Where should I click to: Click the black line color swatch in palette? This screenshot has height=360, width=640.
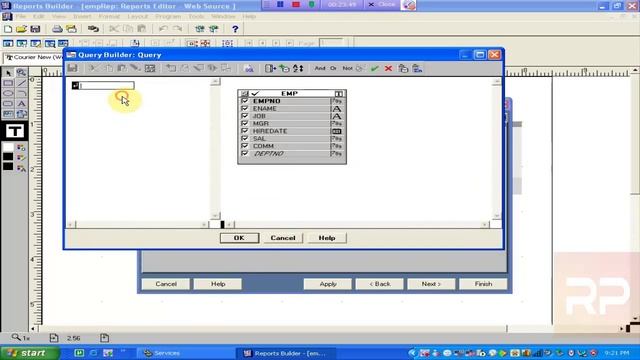click(x=8, y=157)
